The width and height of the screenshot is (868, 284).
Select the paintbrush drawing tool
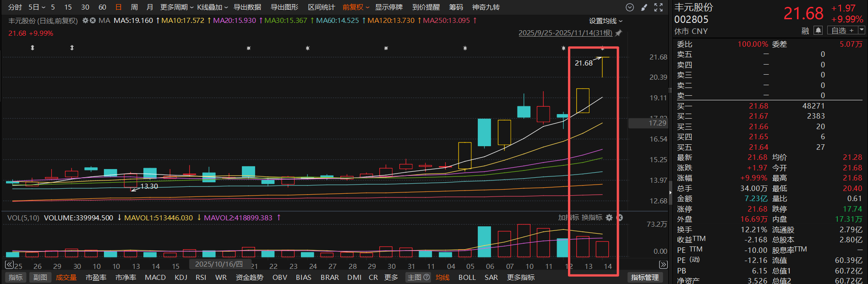coord(644,7)
